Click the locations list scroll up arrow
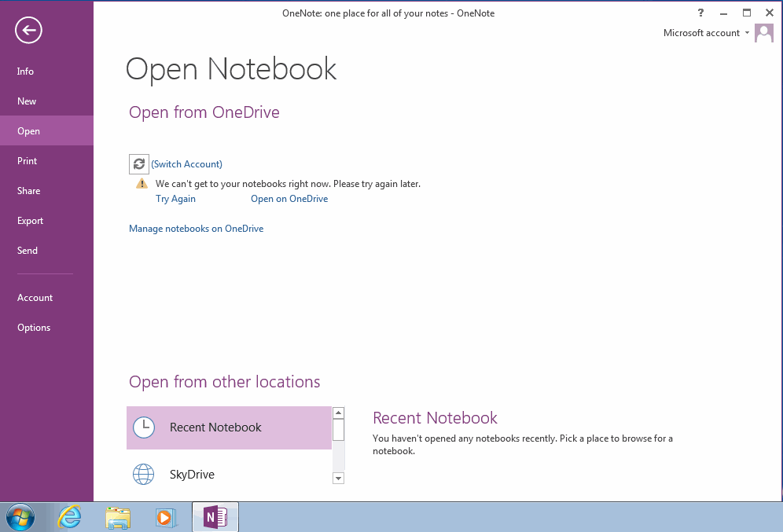The image size is (783, 532). pos(338,413)
